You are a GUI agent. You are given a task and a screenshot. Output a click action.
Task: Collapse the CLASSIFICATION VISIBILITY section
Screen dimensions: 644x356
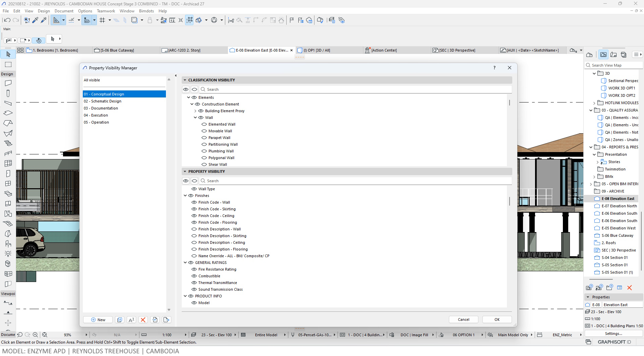pyautogui.click(x=185, y=80)
